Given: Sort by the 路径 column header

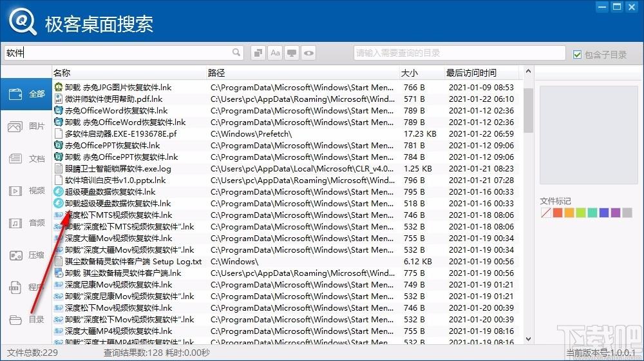Looking at the screenshot, I should point(303,73).
